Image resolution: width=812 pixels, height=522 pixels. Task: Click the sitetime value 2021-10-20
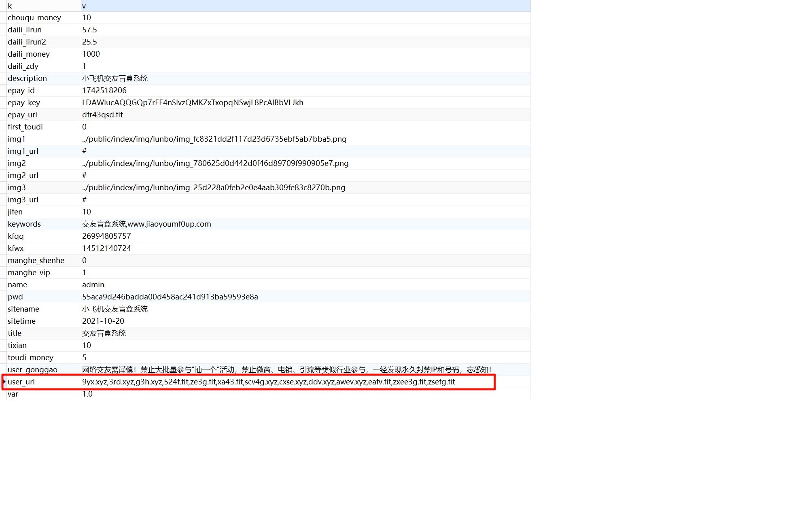click(x=103, y=321)
